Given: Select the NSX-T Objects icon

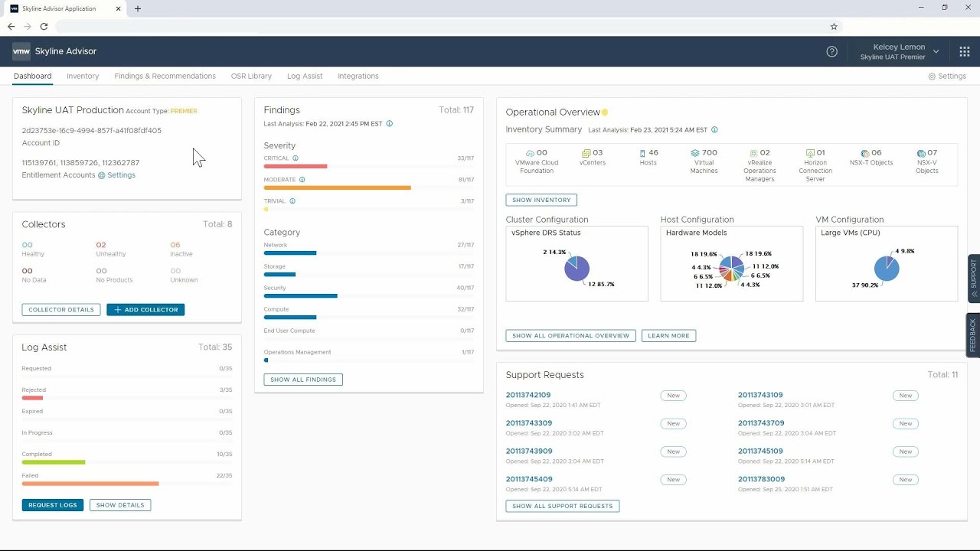Looking at the screenshot, I should tap(864, 152).
